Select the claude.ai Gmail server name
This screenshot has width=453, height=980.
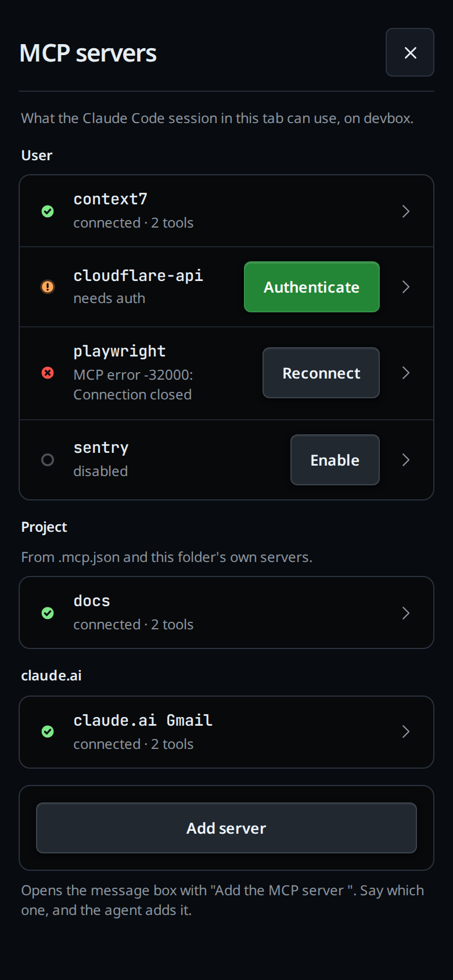[x=143, y=720]
